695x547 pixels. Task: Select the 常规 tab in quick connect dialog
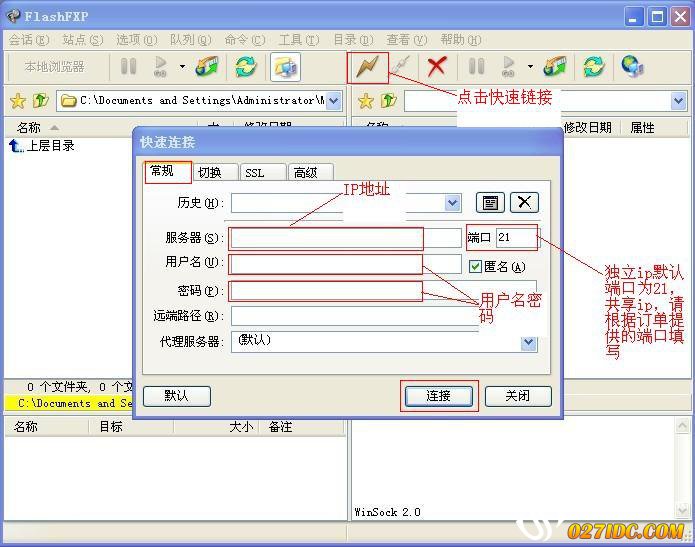[168, 171]
